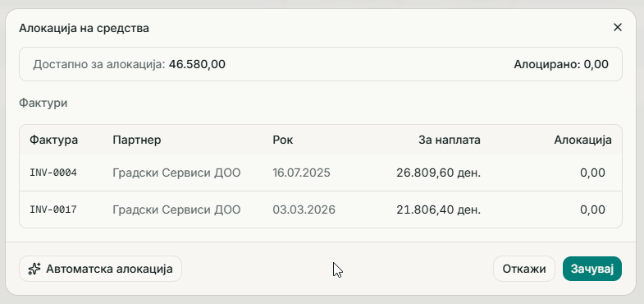This screenshot has width=644, height=304.
Task: Click due date 16.07.2025
Action: pos(301,173)
